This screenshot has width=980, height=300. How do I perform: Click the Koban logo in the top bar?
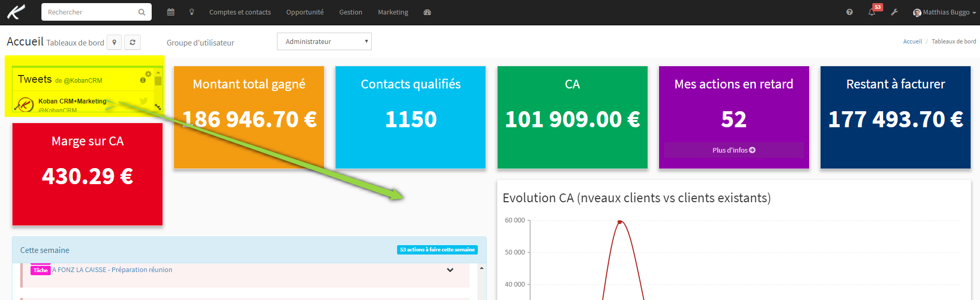16,12
